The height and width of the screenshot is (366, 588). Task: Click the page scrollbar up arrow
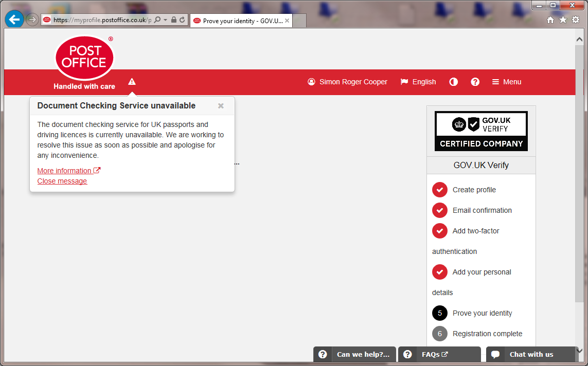579,40
